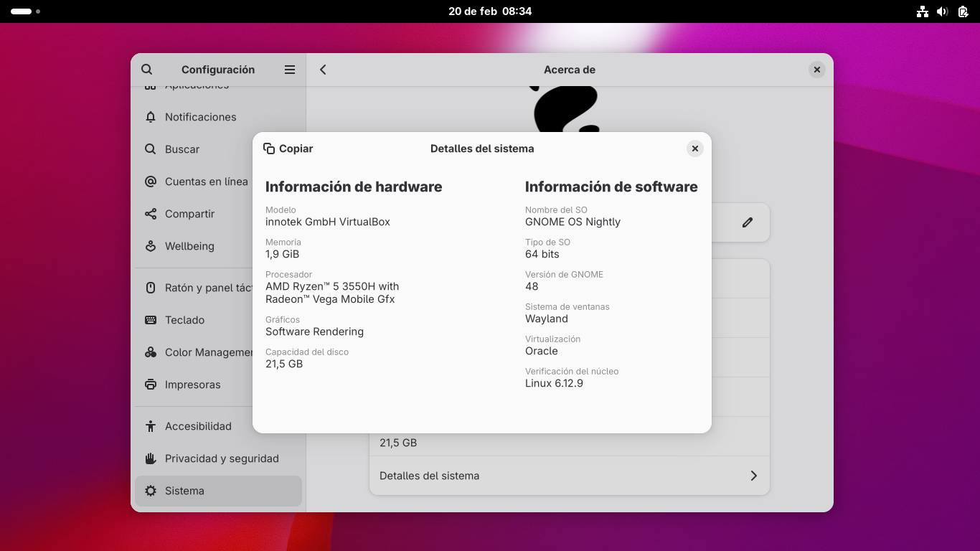Click the Teclado keyboard icon
The width and height of the screenshot is (980, 551).
(x=151, y=320)
